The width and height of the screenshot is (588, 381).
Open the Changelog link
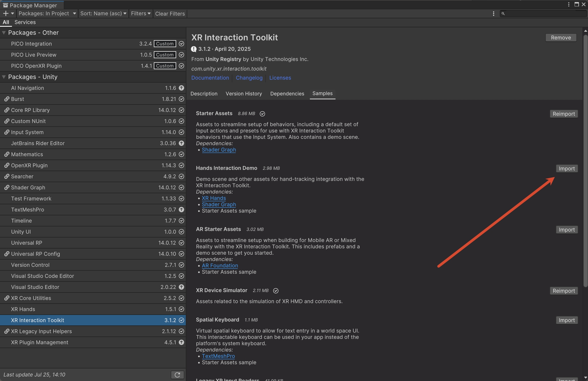click(249, 78)
